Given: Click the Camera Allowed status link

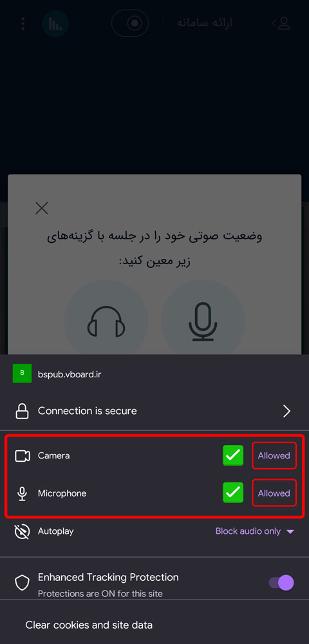Looking at the screenshot, I should pyautogui.click(x=274, y=455).
